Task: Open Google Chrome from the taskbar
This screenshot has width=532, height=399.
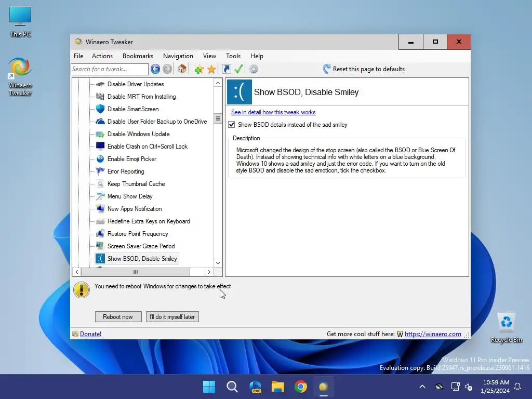Action: [301, 387]
